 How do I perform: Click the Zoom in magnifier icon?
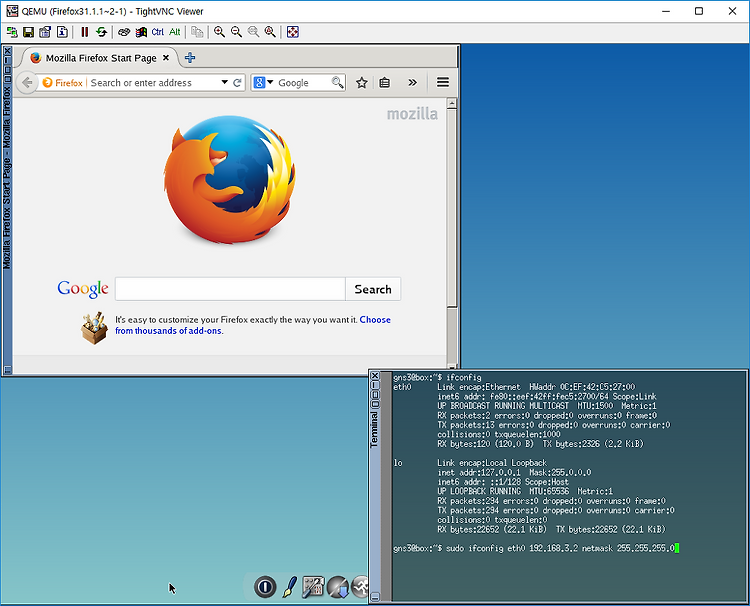coord(220,32)
